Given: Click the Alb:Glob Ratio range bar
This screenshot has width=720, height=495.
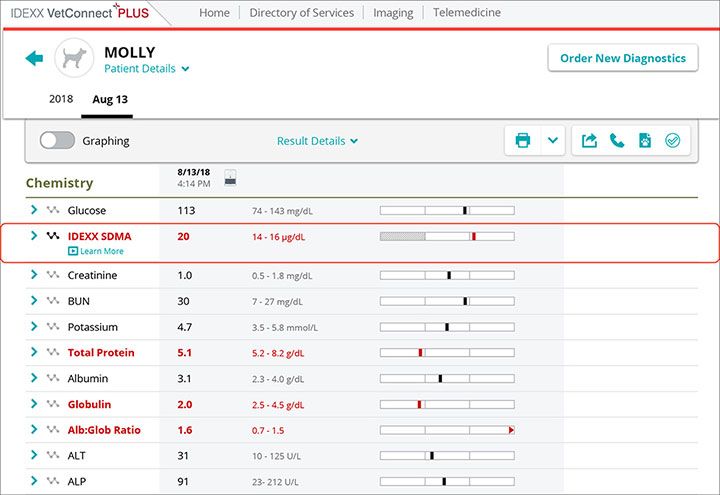Looking at the screenshot, I should [x=447, y=430].
